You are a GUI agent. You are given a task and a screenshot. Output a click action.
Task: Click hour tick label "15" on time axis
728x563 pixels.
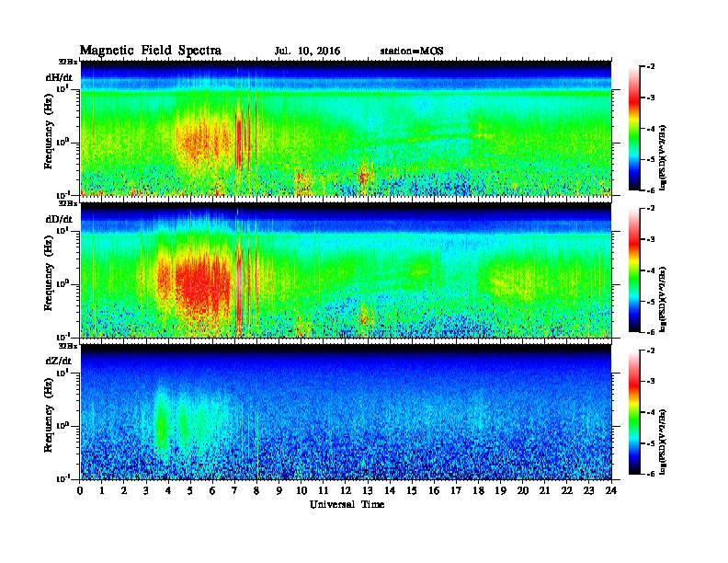[x=412, y=490]
